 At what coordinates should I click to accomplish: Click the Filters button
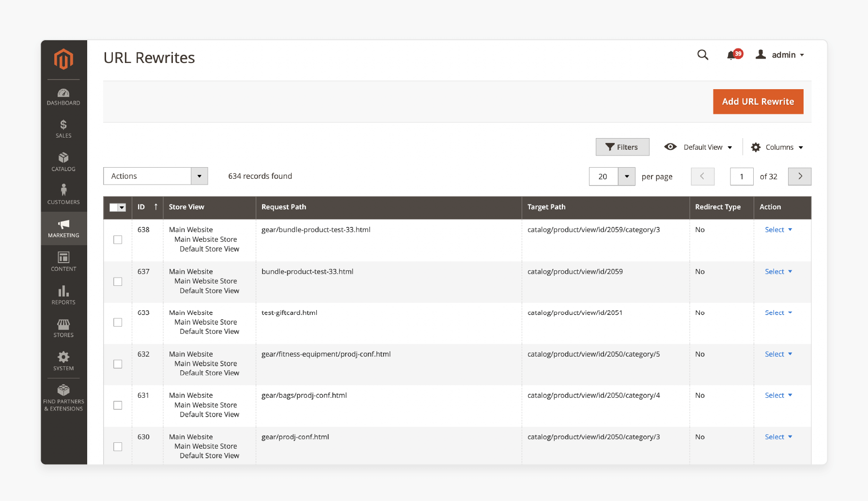coord(622,147)
